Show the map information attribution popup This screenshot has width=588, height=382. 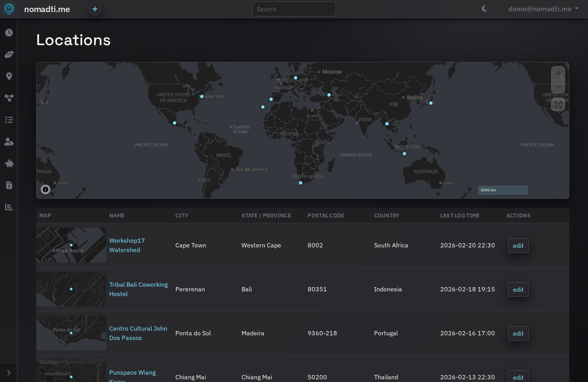tap(45, 189)
